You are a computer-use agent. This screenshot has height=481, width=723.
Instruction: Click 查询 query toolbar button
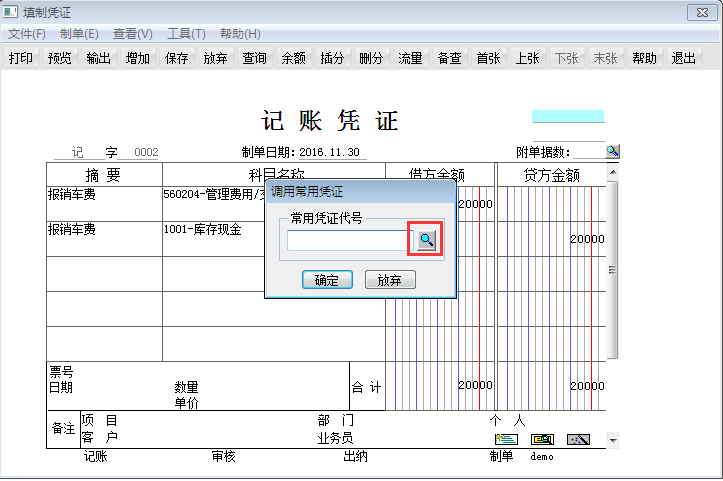[255, 58]
